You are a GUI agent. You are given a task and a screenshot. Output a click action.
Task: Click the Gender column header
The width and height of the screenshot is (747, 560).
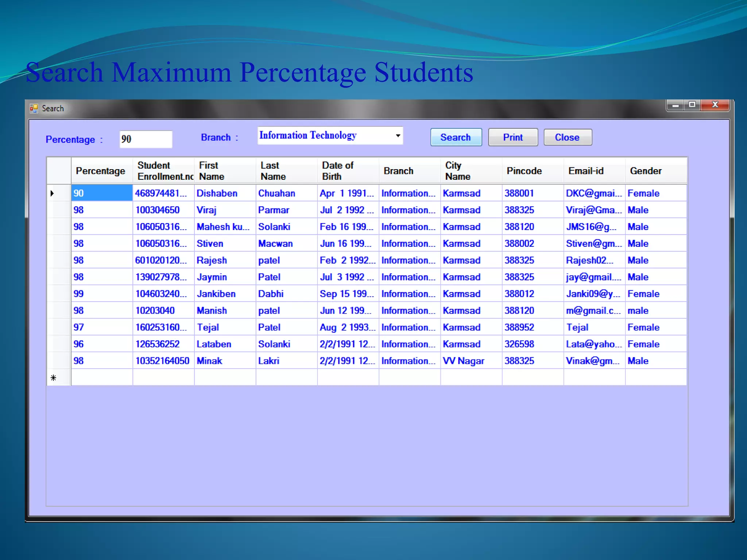[x=656, y=171]
